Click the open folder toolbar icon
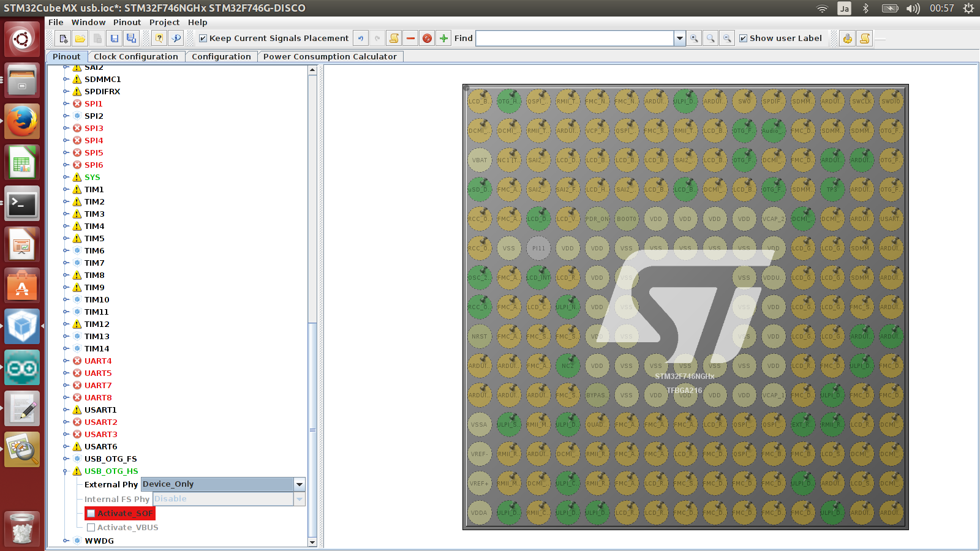 [x=80, y=39]
